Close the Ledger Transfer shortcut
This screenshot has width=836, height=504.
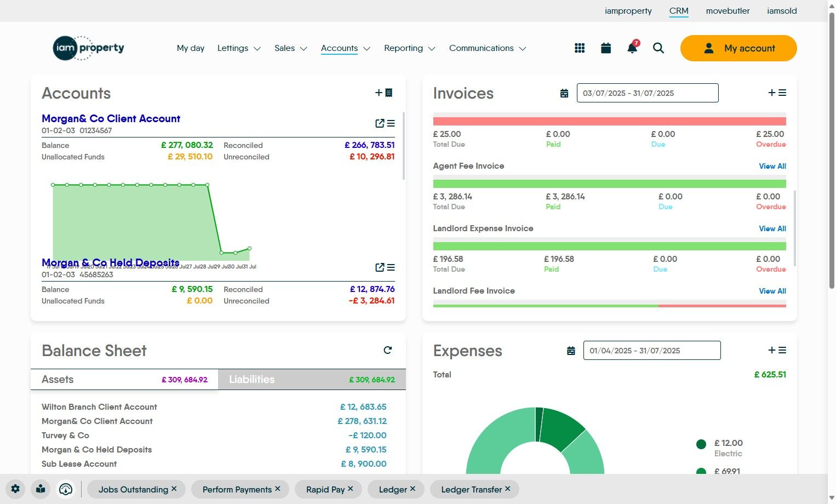508,489
